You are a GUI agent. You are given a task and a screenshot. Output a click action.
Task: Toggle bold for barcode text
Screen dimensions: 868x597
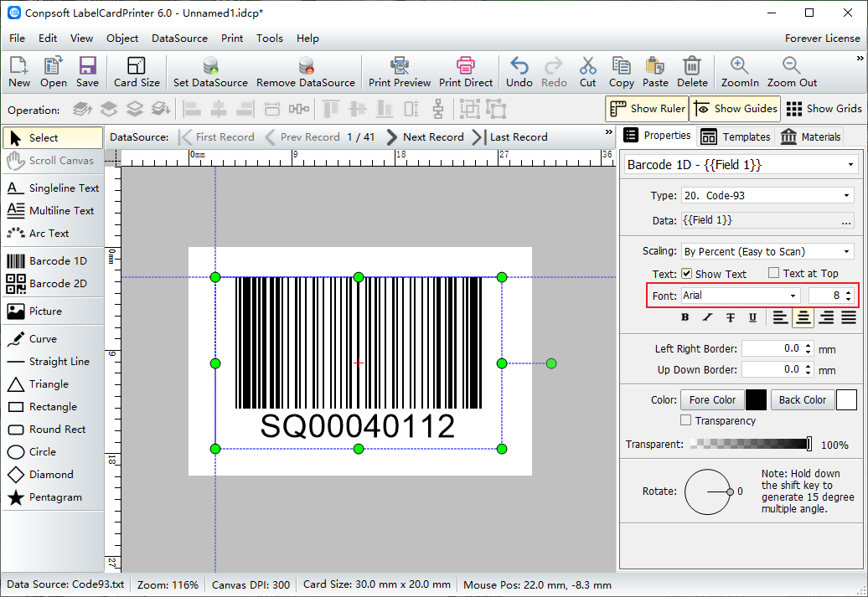pos(685,317)
